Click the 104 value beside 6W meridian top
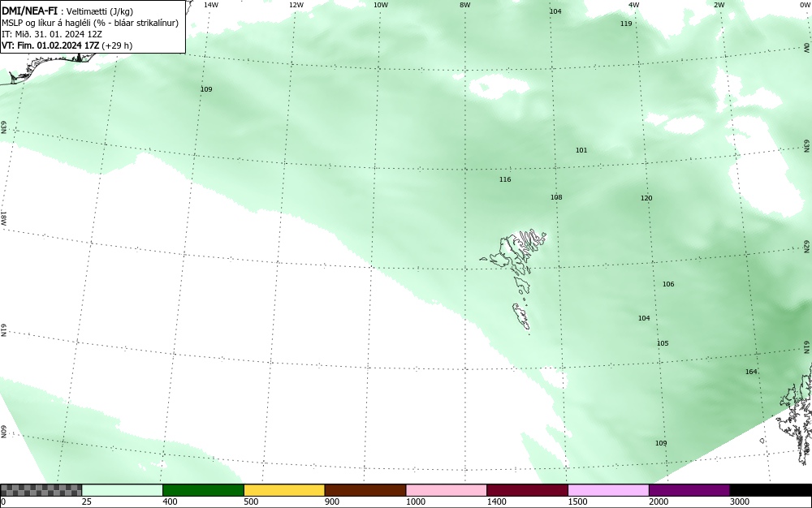The height and width of the screenshot is (508, 812). (555, 11)
